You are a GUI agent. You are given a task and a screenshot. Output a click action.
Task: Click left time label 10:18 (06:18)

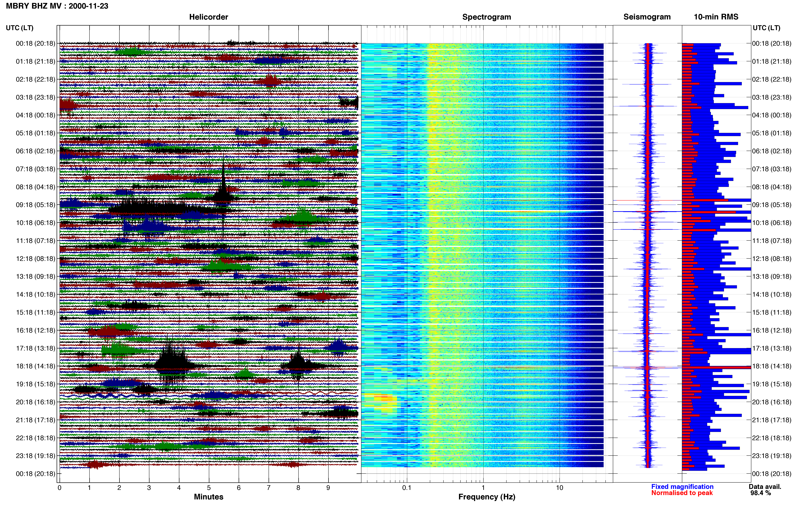point(36,223)
